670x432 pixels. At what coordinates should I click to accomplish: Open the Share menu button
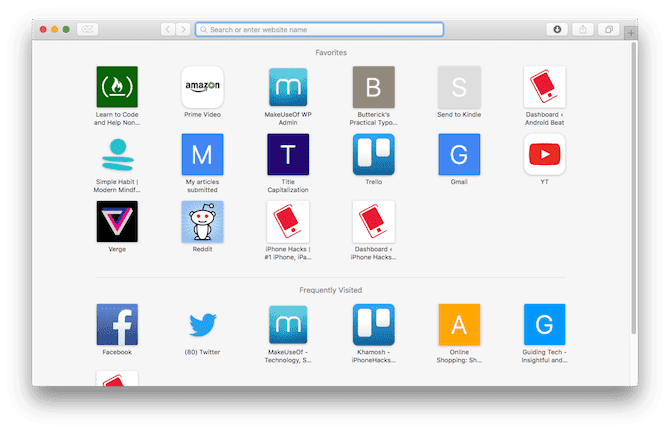[x=583, y=29]
